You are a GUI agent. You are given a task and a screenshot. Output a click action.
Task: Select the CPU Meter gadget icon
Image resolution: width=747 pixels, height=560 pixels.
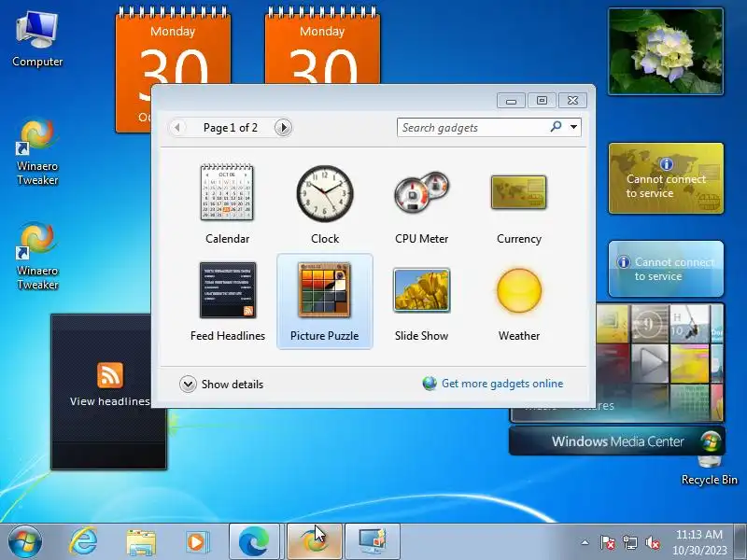tap(422, 191)
